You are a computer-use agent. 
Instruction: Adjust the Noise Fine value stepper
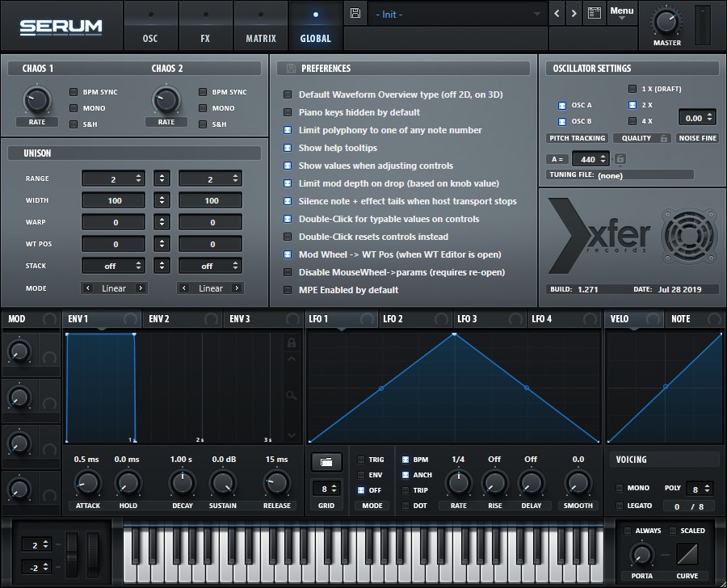pyautogui.click(x=709, y=118)
